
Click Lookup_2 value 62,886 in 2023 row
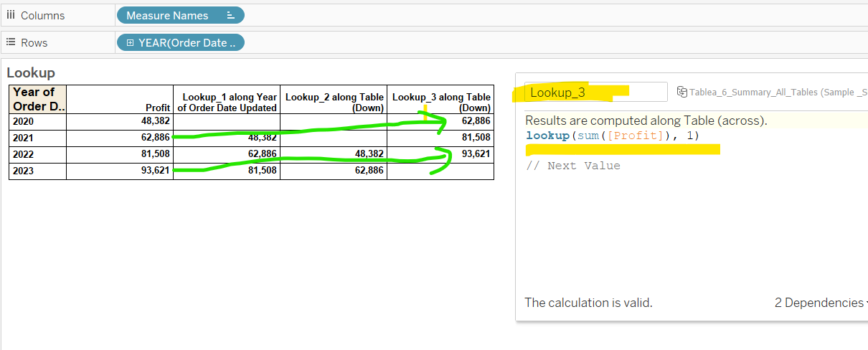pos(369,171)
